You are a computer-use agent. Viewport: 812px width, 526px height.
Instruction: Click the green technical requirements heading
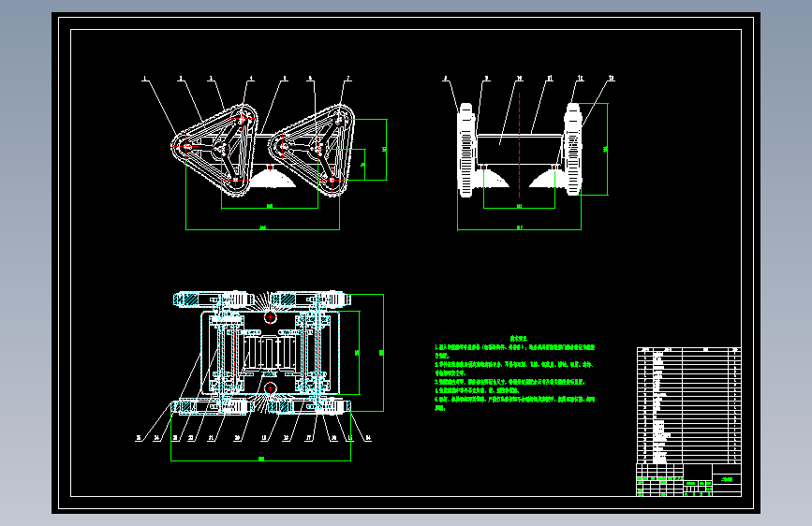tap(519, 338)
